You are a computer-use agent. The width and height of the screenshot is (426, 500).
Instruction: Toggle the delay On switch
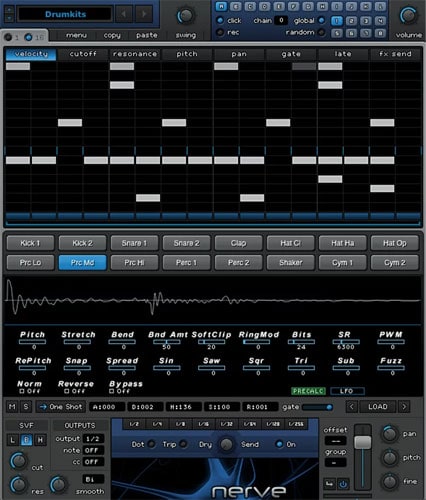click(279, 444)
